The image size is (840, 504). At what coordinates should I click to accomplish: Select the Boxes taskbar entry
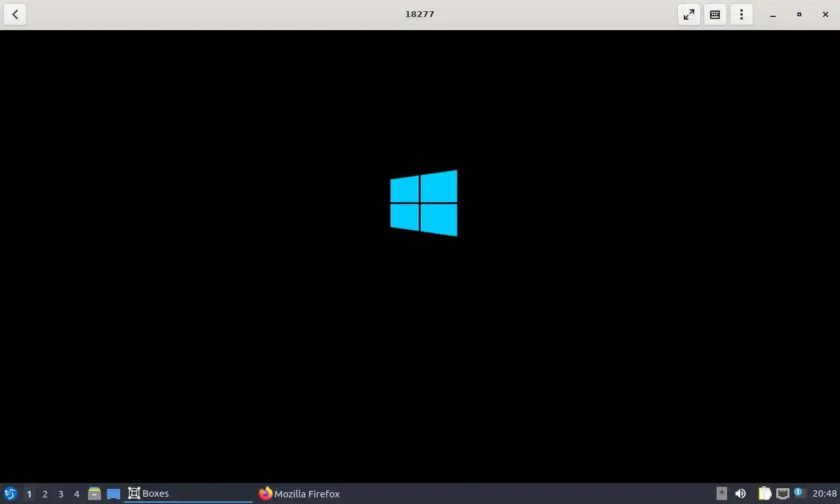(188, 493)
